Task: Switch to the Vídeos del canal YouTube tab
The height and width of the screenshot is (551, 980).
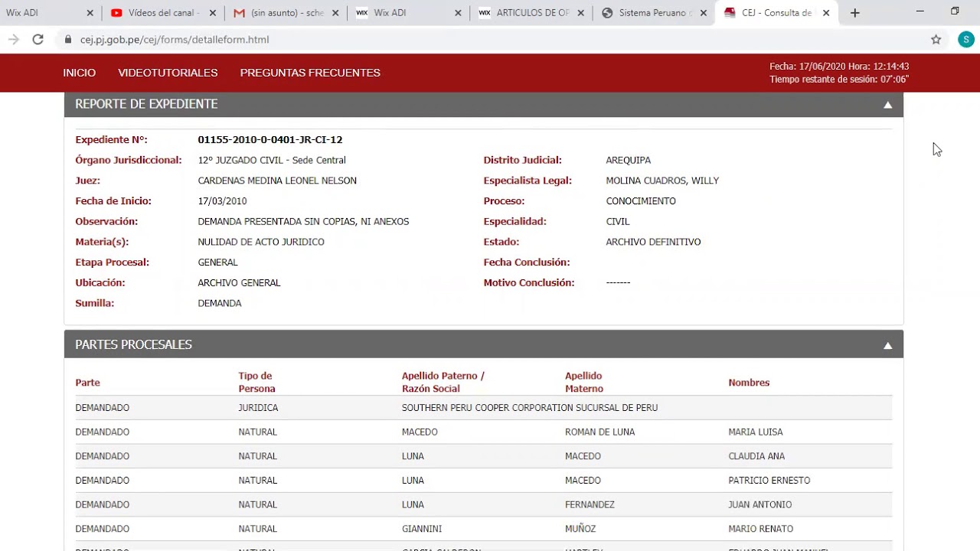Action: [x=161, y=13]
